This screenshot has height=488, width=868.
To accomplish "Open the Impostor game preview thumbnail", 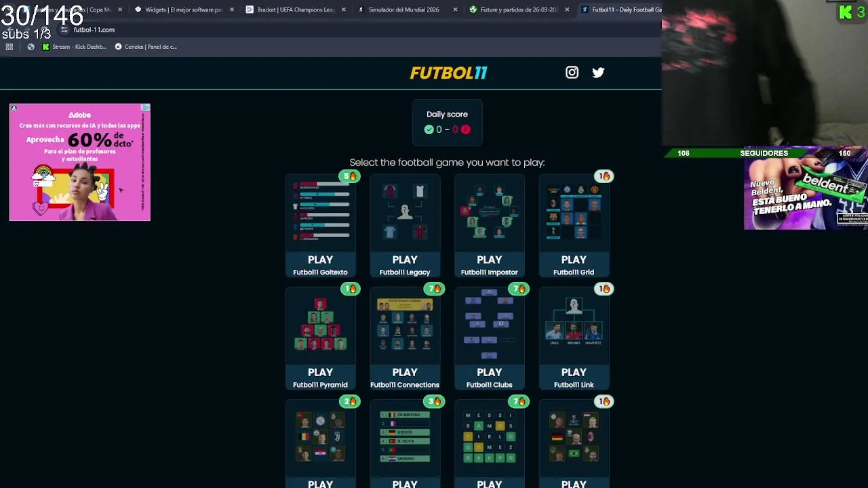I will (x=489, y=211).
